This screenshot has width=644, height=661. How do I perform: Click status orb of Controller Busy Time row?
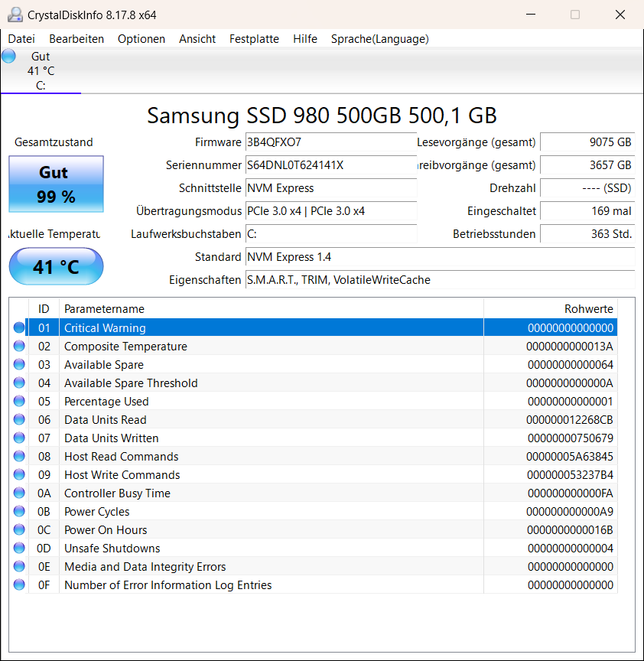[x=19, y=493]
